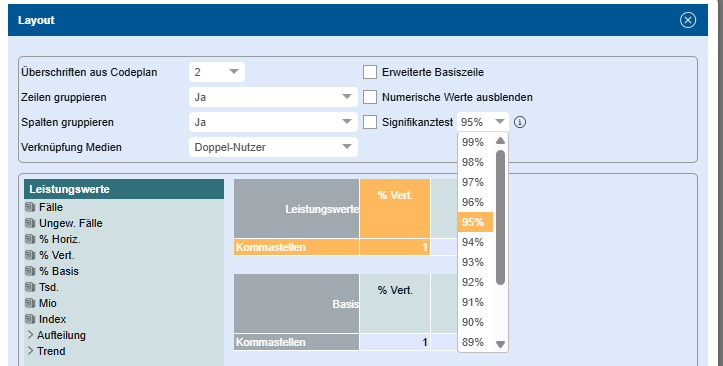Select 94% option
723x366 pixels.
pyautogui.click(x=475, y=242)
